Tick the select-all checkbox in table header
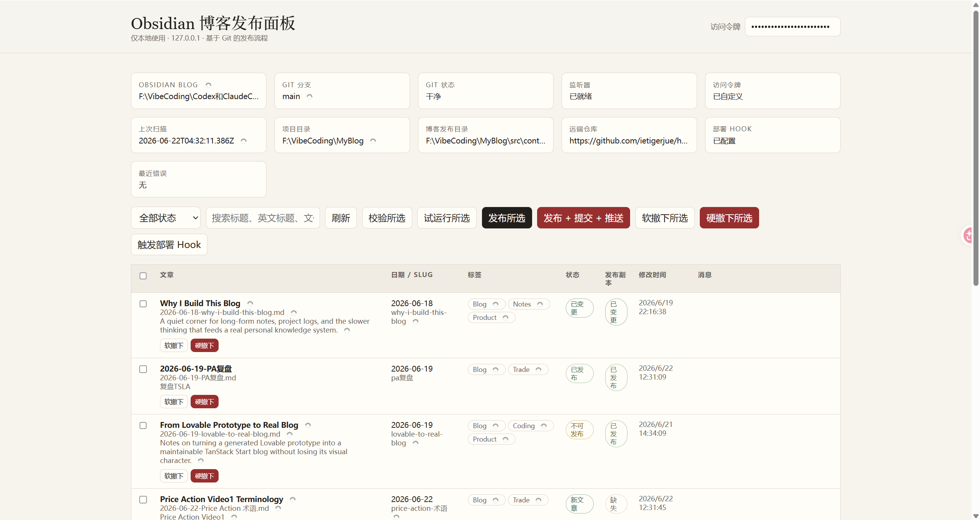 coord(143,276)
